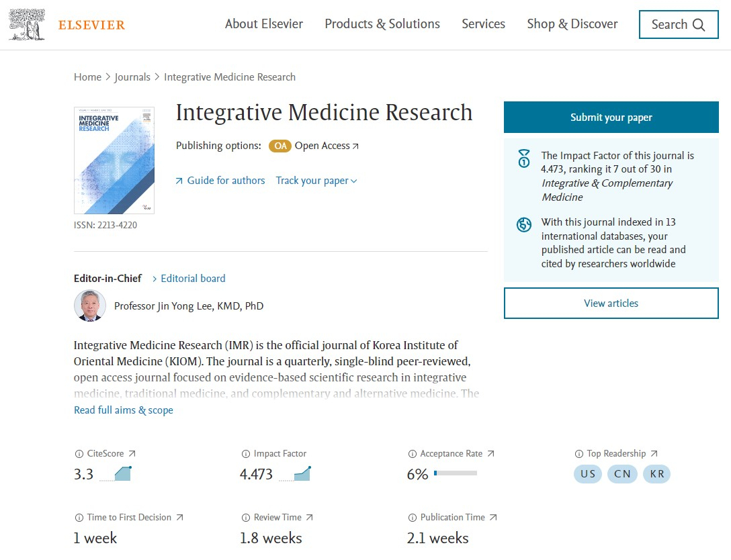This screenshot has width=731, height=560.
Task: Open the journal cover thumbnail
Action: point(114,160)
